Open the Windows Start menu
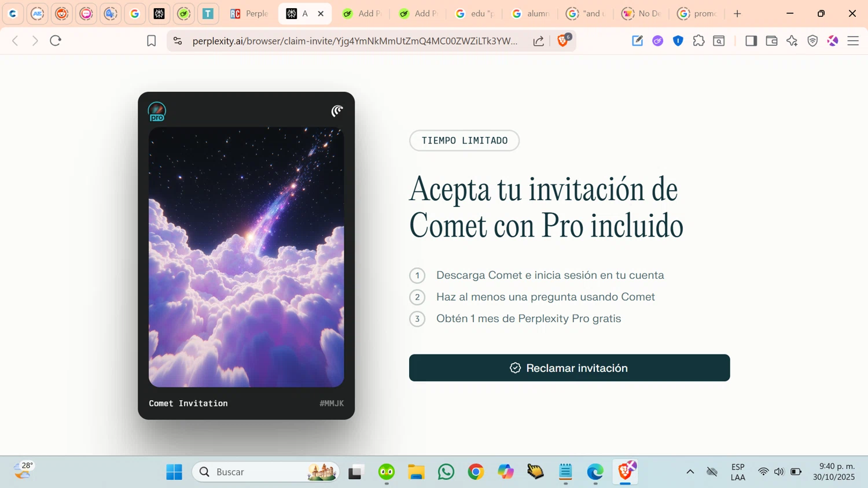Screen dimensions: 868x488 (x=174, y=472)
